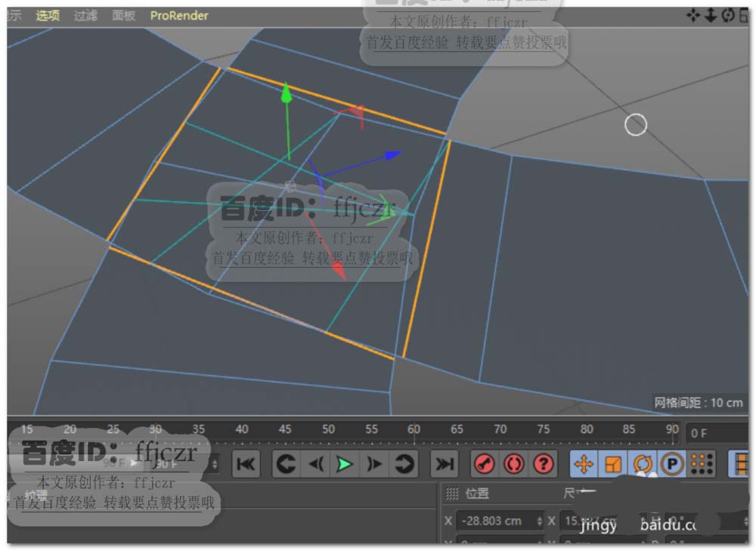Click the viewport zoom camera icon
This screenshot has width=756, height=551.
[711, 15]
